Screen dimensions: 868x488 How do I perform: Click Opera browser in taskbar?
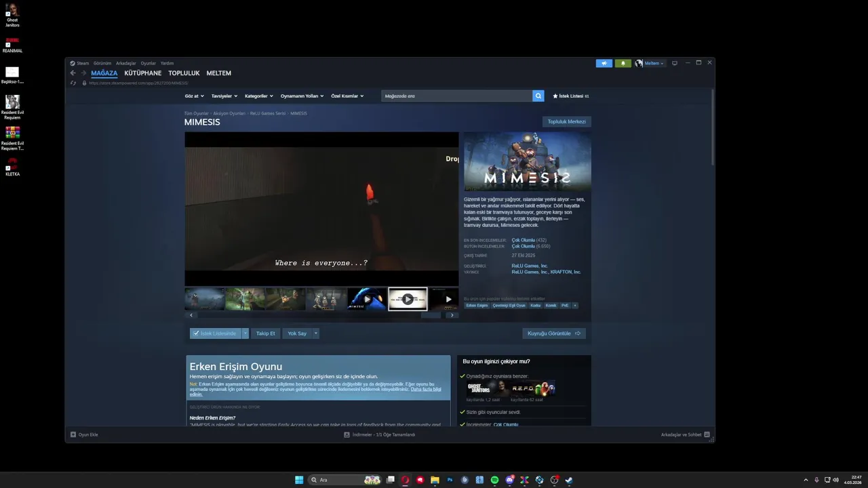[x=405, y=480]
